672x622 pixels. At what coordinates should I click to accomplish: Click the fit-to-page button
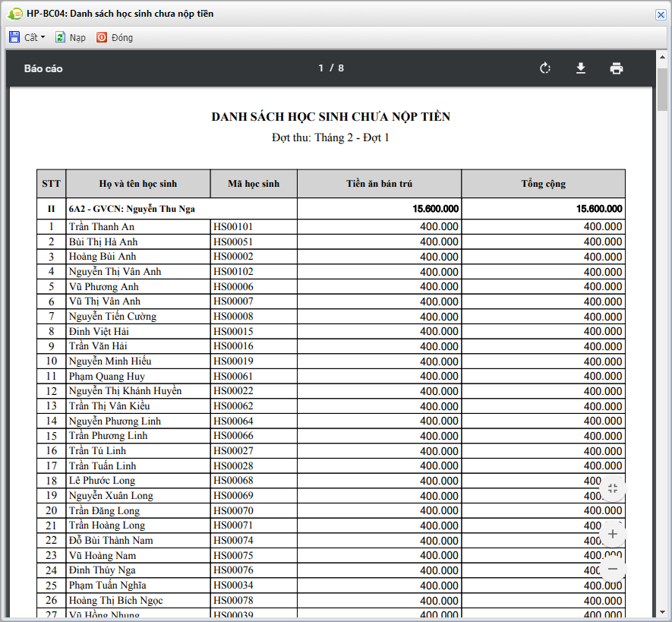tap(613, 489)
